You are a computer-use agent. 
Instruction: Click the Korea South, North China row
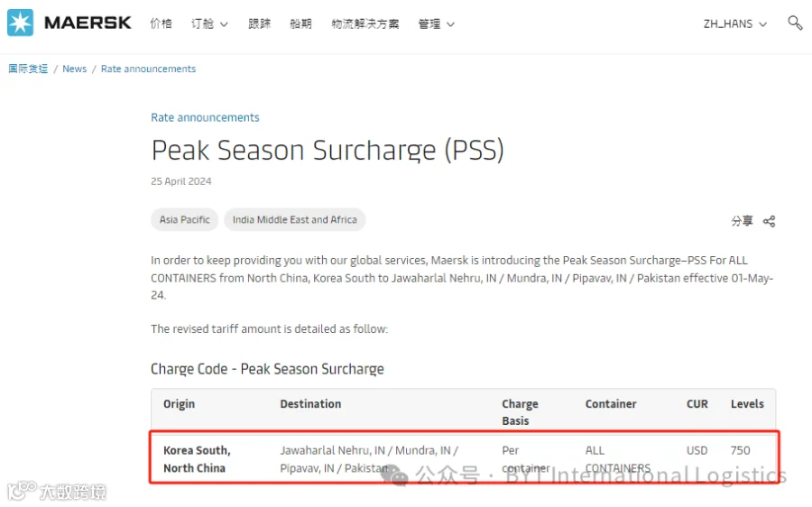[x=464, y=457]
